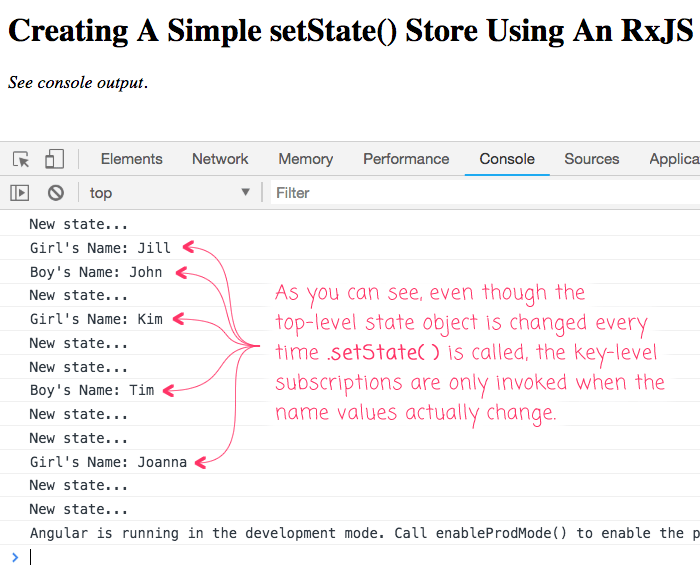
Task: Select the Console tab
Action: [x=507, y=159]
